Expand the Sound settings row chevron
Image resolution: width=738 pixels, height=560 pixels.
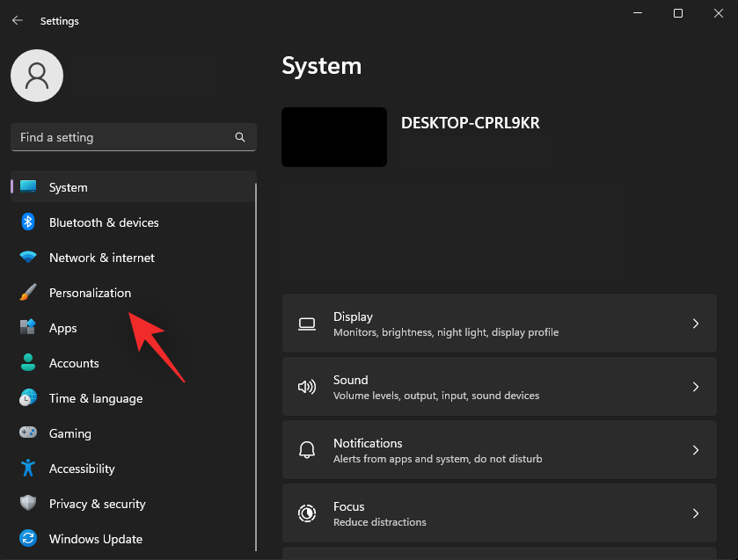tap(695, 386)
